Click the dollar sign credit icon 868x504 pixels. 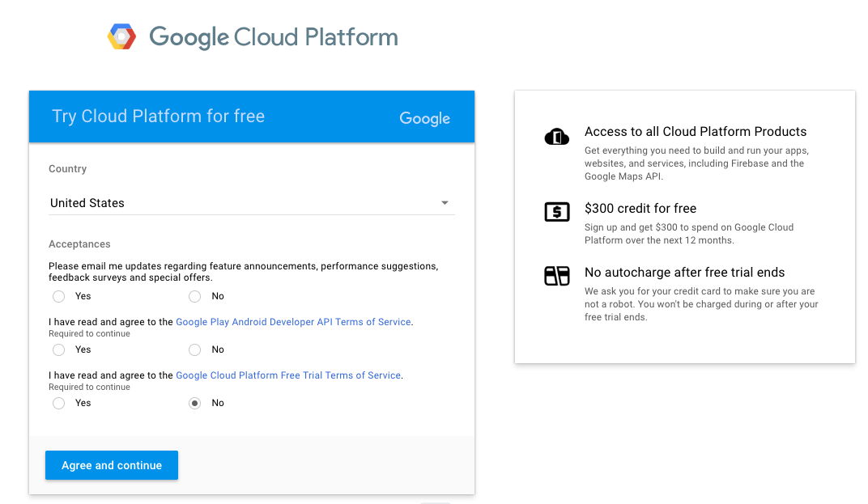557,212
